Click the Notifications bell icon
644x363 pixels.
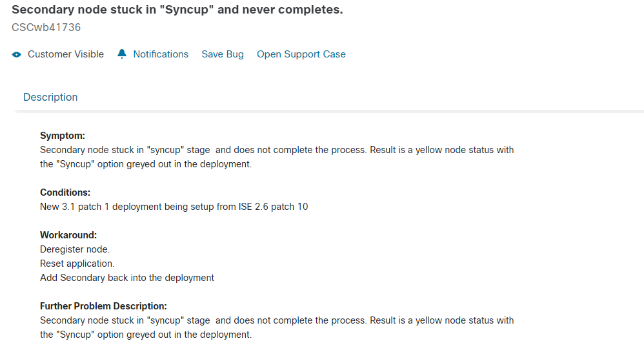(121, 54)
